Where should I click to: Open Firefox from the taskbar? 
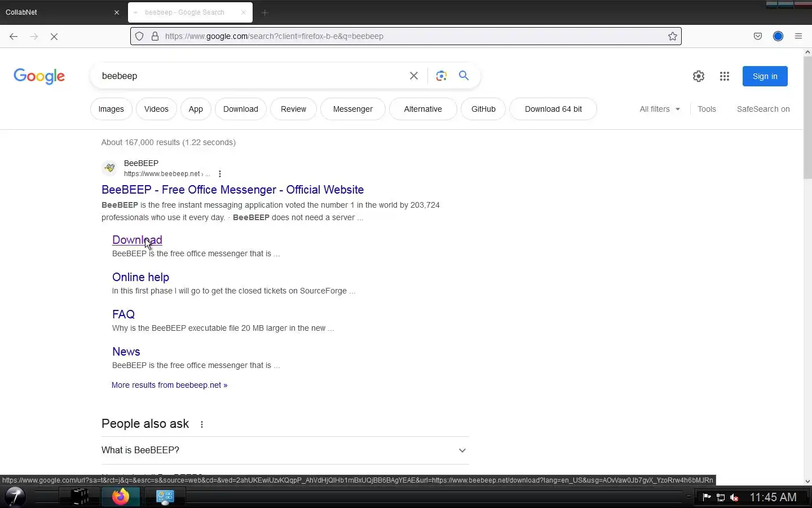(x=120, y=497)
